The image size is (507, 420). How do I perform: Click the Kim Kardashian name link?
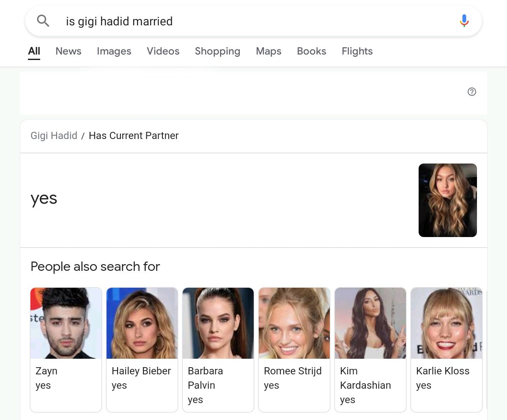pos(365,378)
